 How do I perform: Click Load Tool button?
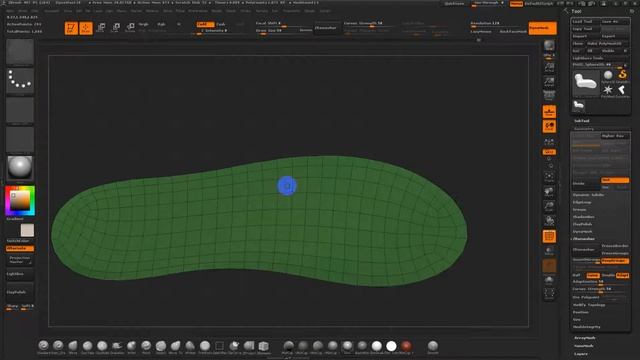coord(585,21)
